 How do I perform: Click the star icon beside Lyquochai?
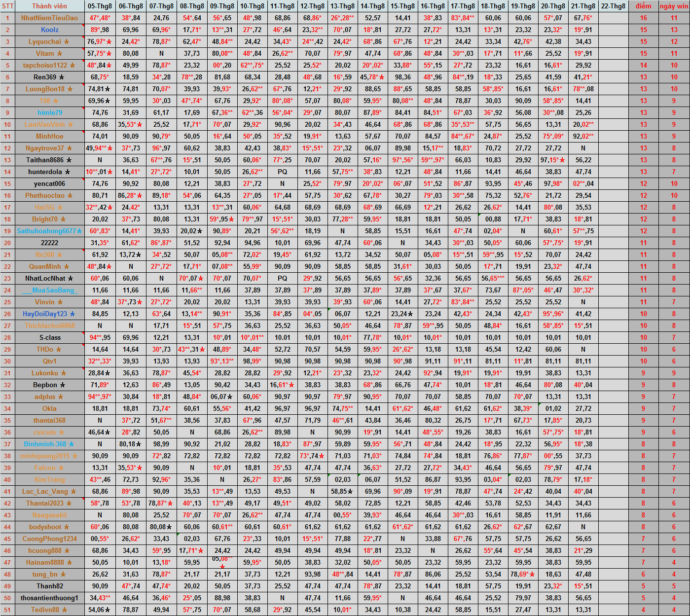[67, 42]
